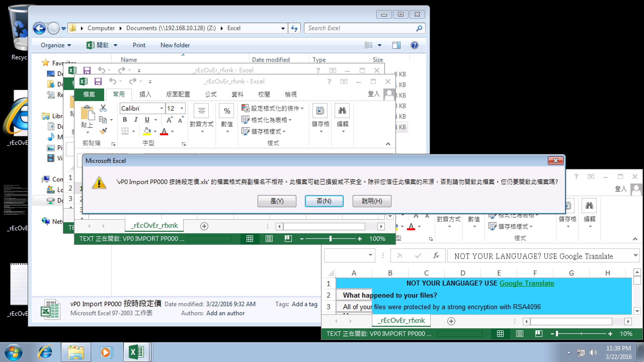Open Windows Start menu orb
644x362 pixels.
(x=13, y=352)
